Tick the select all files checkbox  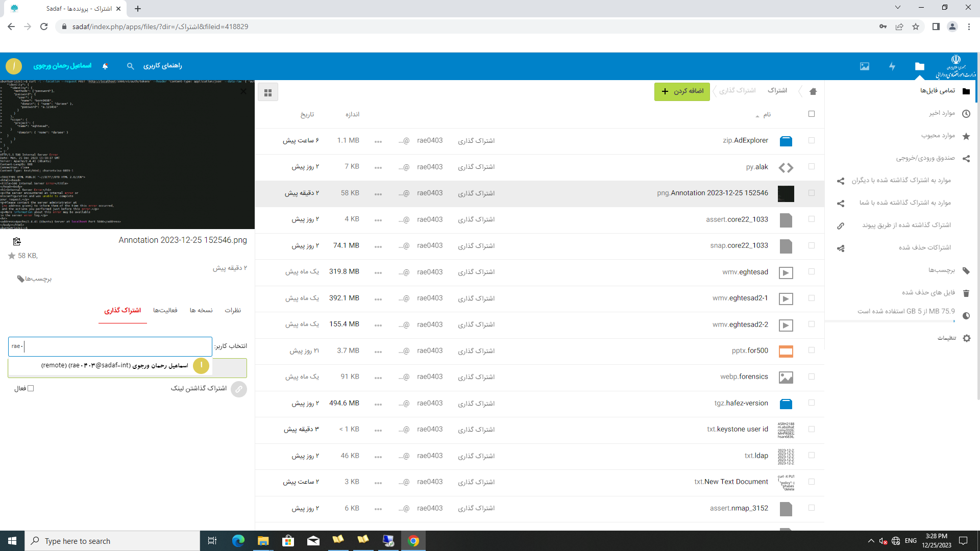point(812,114)
